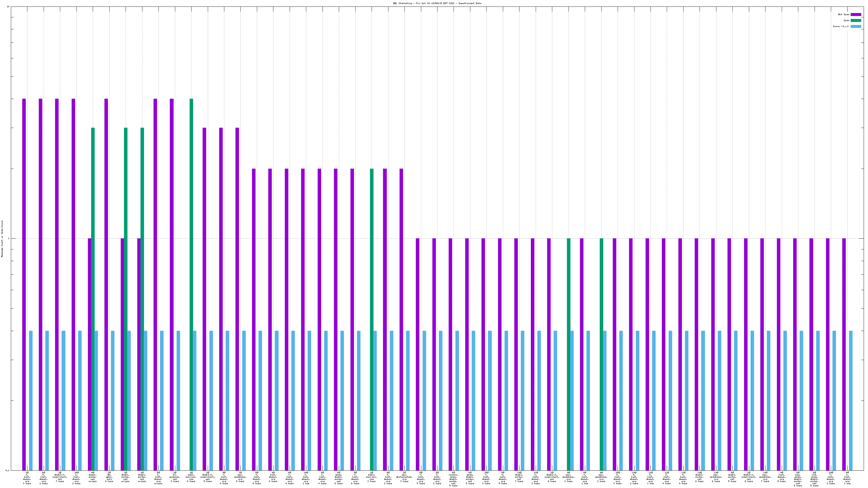
Task: Click the psbl.surriel.com 4 hops label
Action: tap(191, 477)
